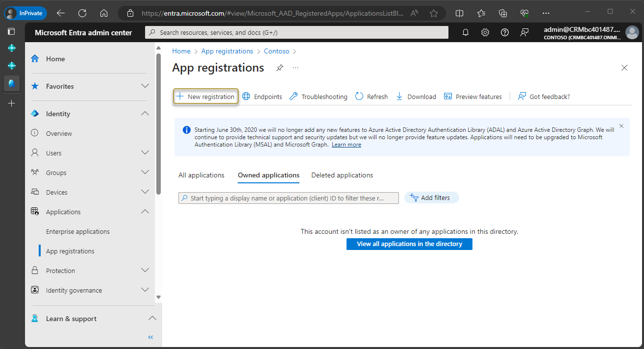Expand the Users navigation section
Image resolution: width=644 pixels, height=349 pixels.
point(145,152)
